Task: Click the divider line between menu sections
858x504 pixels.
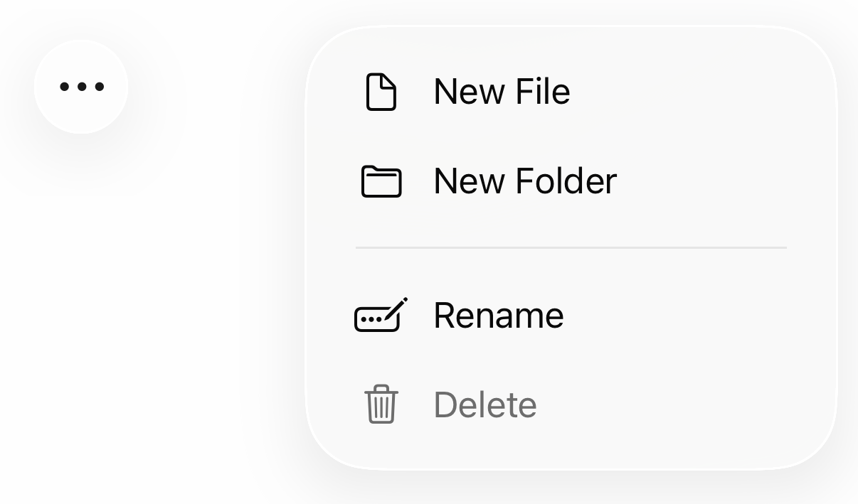Action: click(571, 247)
